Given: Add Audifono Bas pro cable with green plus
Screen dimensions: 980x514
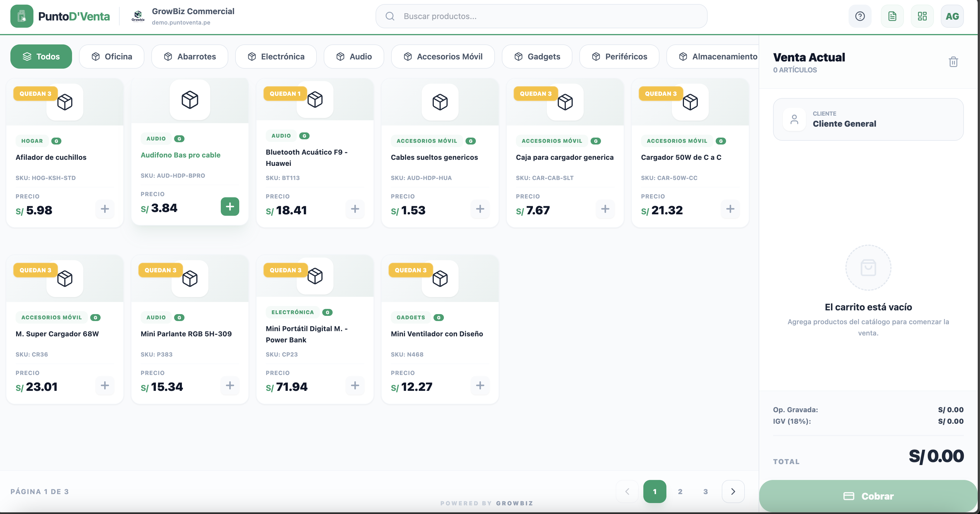Looking at the screenshot, I should (x=230, y=207).
